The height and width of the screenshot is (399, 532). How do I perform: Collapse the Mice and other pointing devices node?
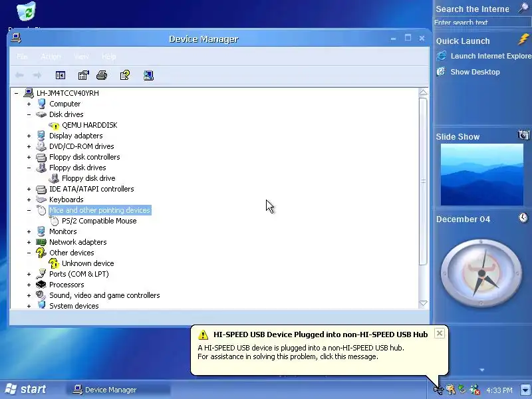[29, 210]
